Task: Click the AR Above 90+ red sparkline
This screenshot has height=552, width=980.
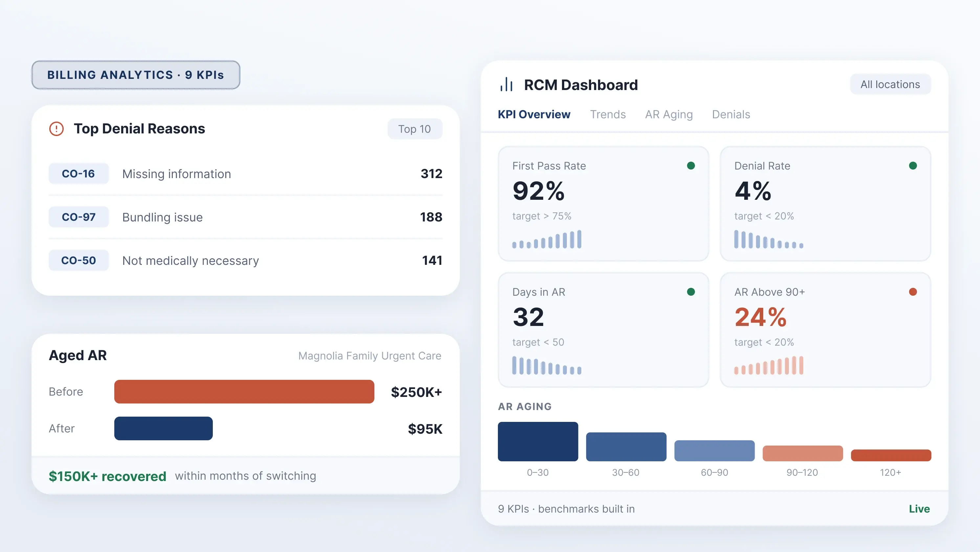Action: point(768,365)
